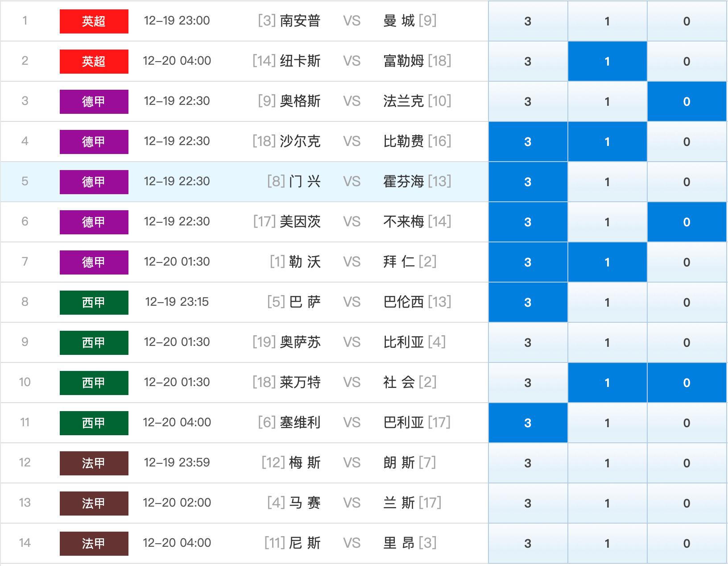Select 3 for 马赛 vs 兰斯
Image resolution: width=728 pixels, height=566 pixels.
pos(528,503)
